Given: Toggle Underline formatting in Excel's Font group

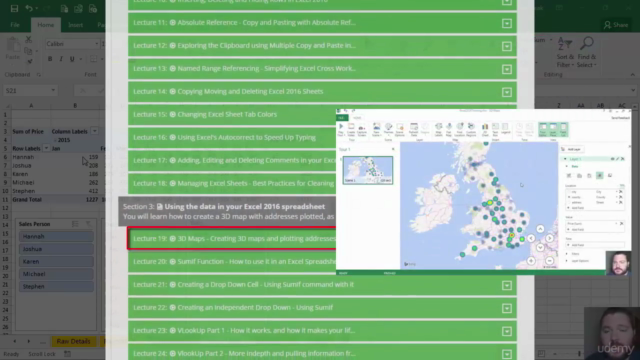Looking at the screenshot, I should point(72,59).
